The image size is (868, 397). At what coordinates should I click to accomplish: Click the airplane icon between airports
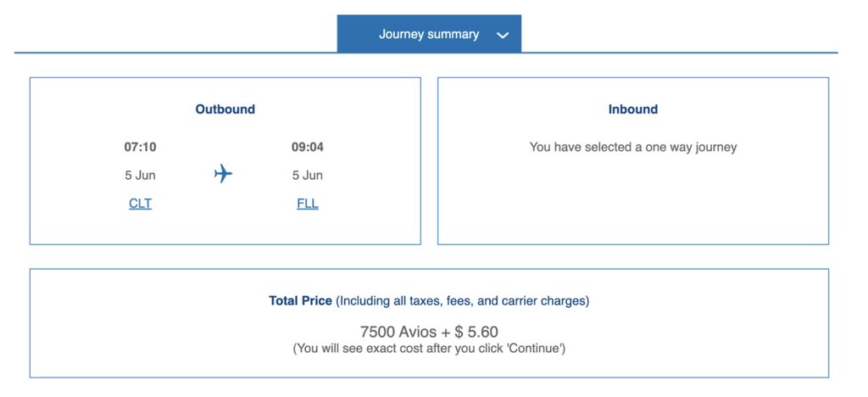click(223, 174)
